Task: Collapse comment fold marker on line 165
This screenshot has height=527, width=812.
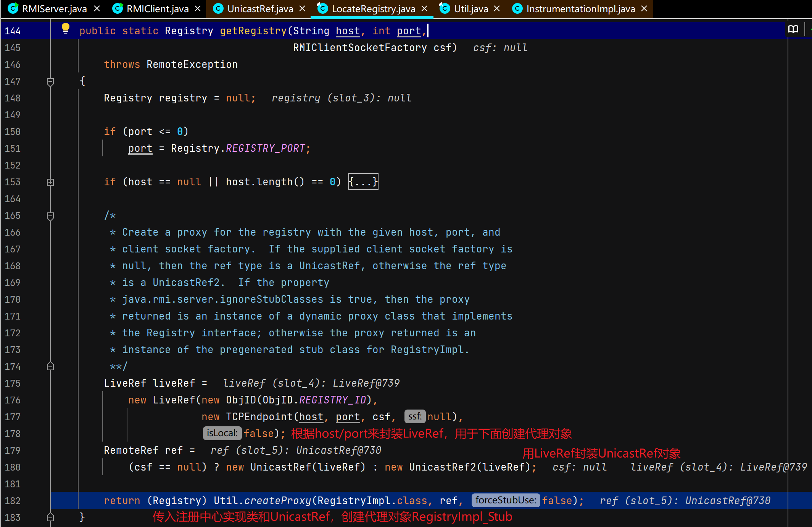Action: (50, 216)
